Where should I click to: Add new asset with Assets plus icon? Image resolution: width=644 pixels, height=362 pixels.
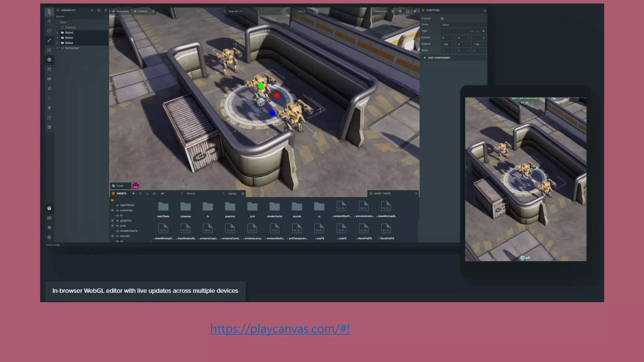(133, 194)
